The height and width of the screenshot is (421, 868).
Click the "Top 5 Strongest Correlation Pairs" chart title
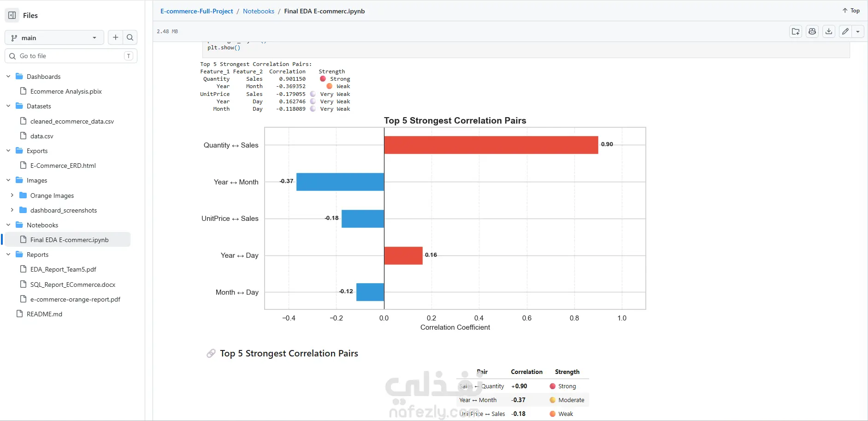click(455, 120)
